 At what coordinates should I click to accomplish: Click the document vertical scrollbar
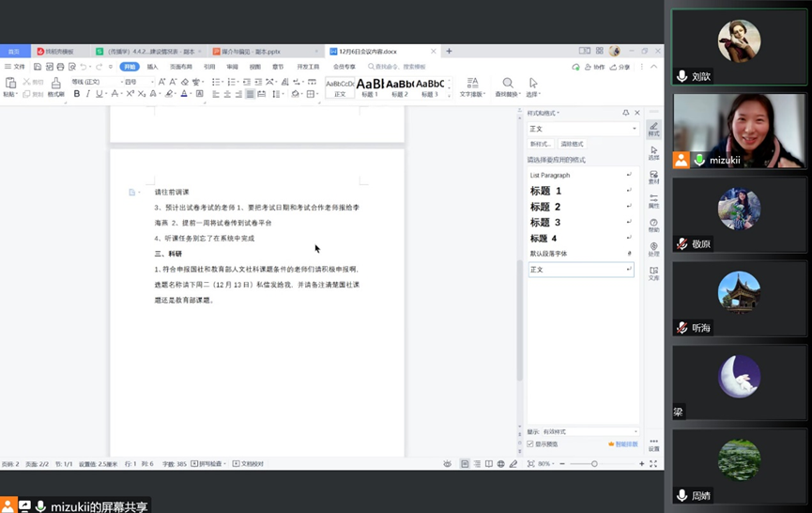[x=519, y=320]
